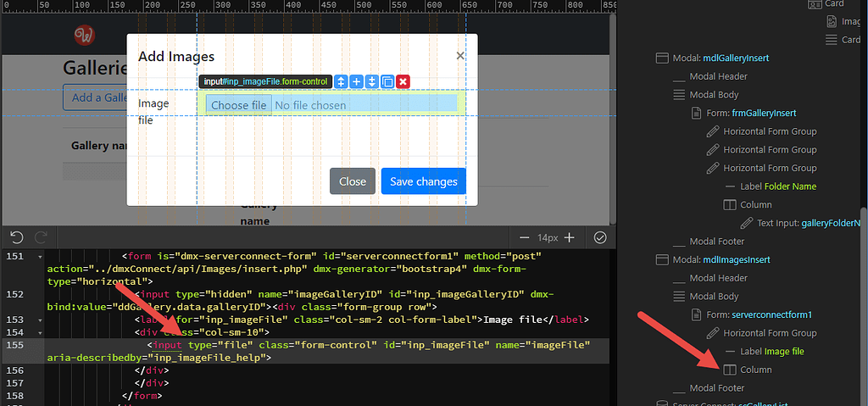868x406 pixels.
Task: Increase code font size with plus
Action: pyautogui.click(x=570, y=238)
